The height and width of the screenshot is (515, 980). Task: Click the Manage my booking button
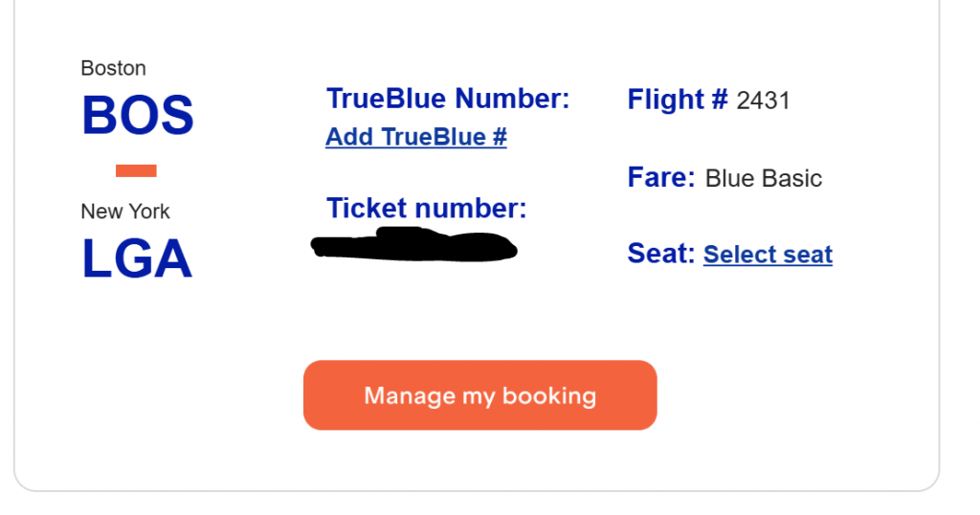click(x=479, y=395)
